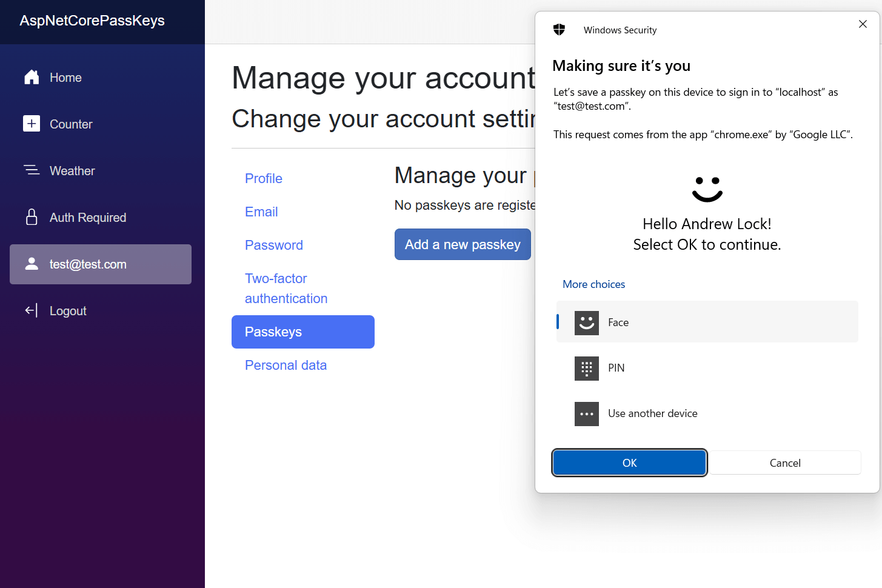Click the Windows Security shield icon
Screen dimensions: 882x588
[559, 30]
